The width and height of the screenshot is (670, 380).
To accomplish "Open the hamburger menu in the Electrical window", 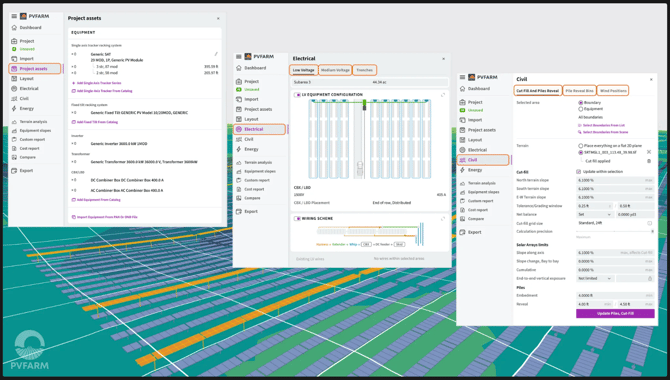I will coord(239,56).
